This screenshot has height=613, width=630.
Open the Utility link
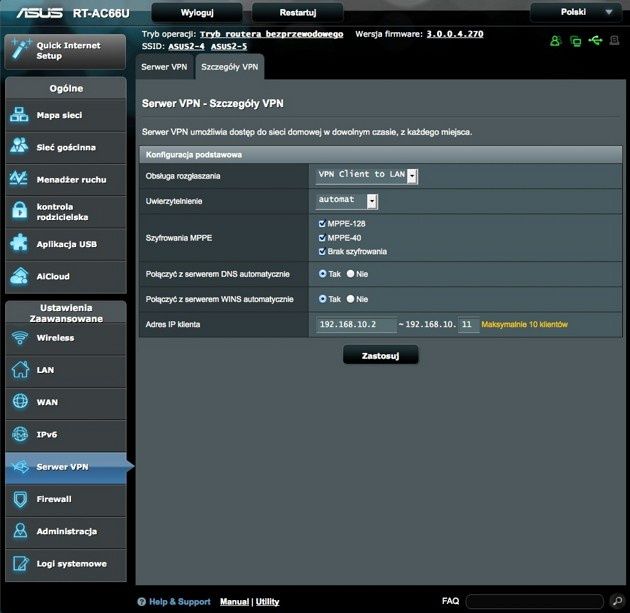click(267, 601)
